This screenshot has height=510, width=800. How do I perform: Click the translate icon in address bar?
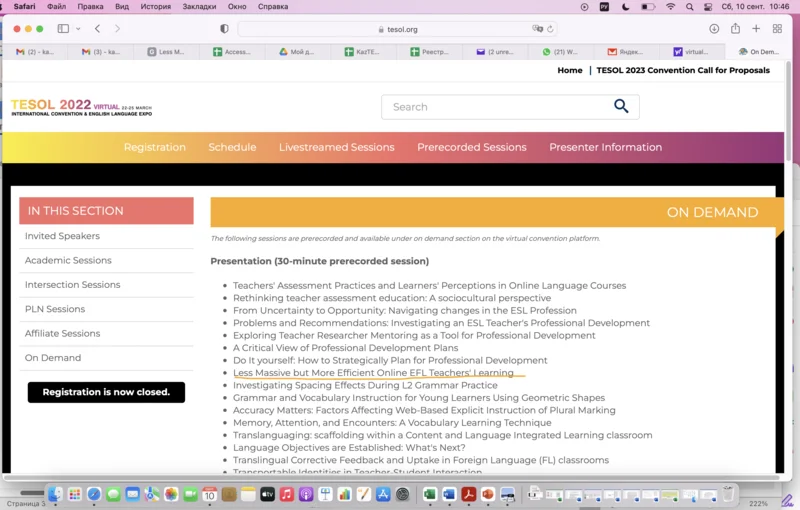537,29
